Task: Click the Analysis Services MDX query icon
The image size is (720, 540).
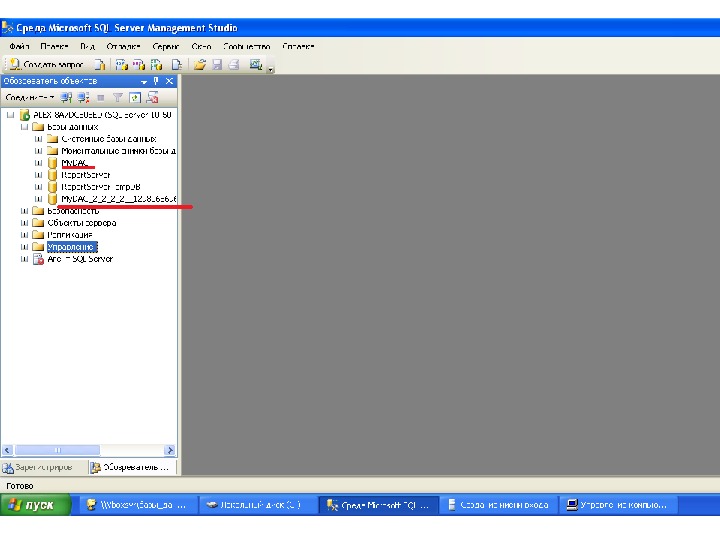Action: point(122,64)
